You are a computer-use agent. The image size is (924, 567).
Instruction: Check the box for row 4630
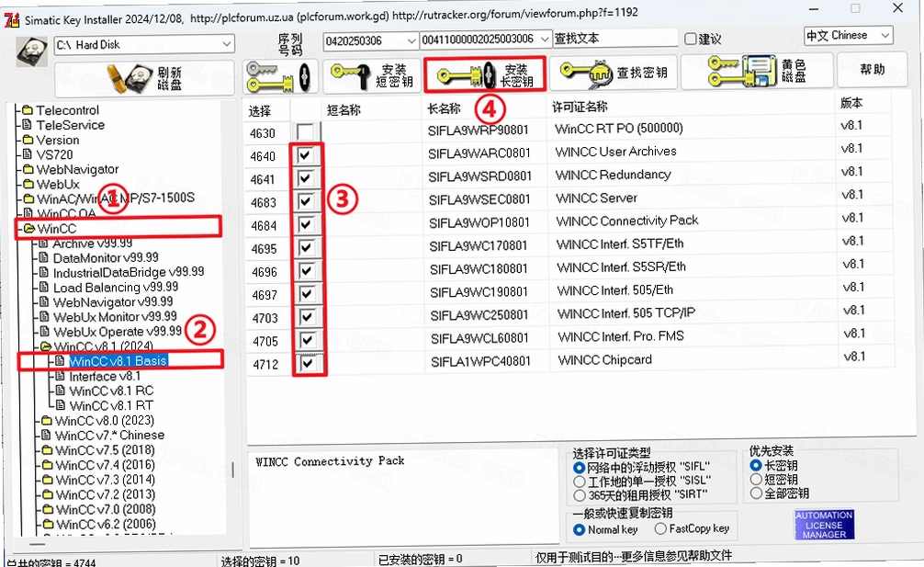click(305, 131)
